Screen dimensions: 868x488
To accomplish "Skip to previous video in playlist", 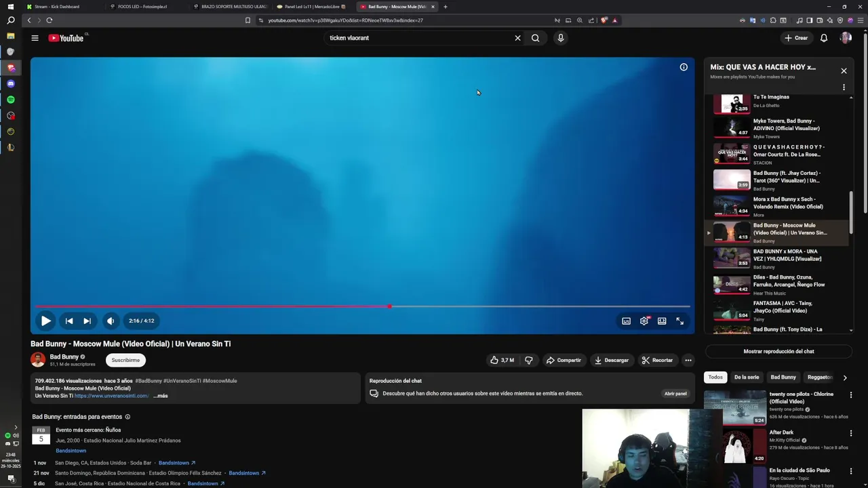I will (x=69, y=321).
